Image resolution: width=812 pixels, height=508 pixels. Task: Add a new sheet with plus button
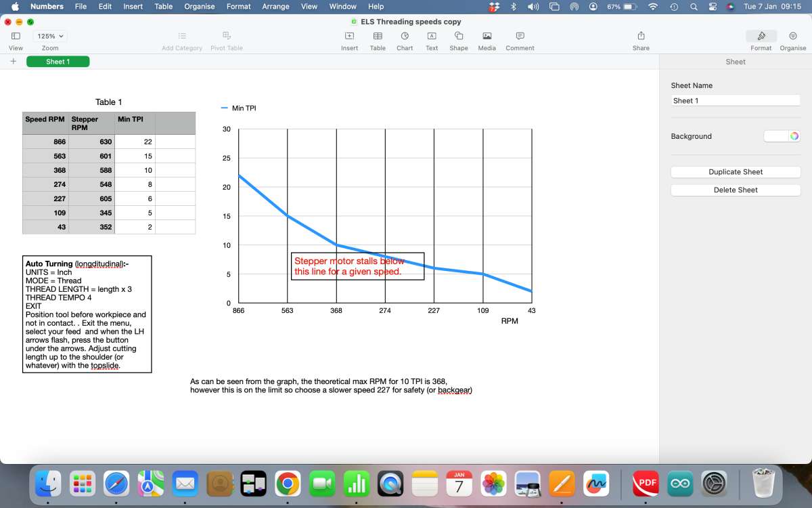[x=13, y=62]
